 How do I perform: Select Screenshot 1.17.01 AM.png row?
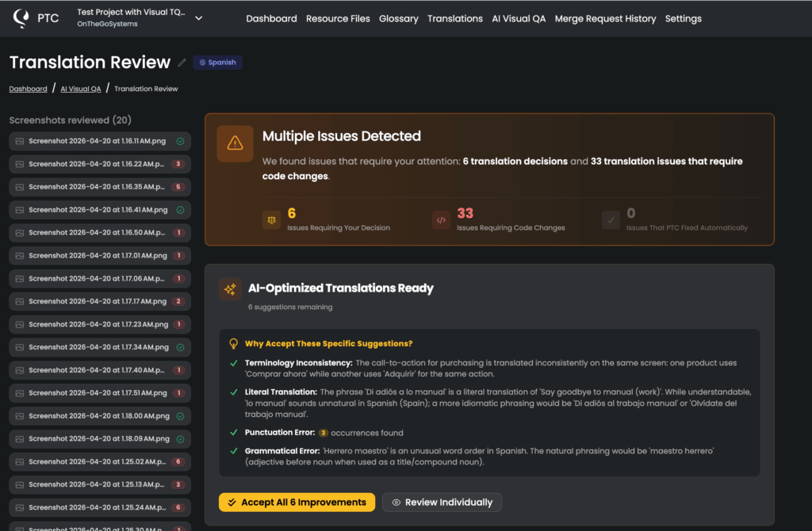point(100,256)
